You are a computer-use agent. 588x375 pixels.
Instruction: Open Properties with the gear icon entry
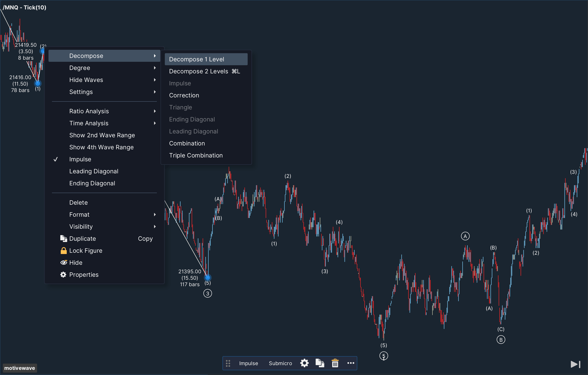pyautogui.click(x=83, y=274)
